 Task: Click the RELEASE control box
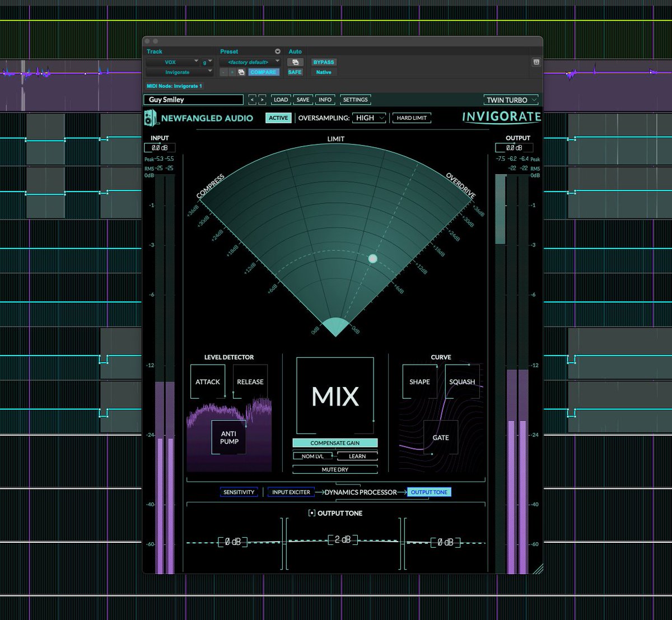pyautogui.click(x=250, y=381)
